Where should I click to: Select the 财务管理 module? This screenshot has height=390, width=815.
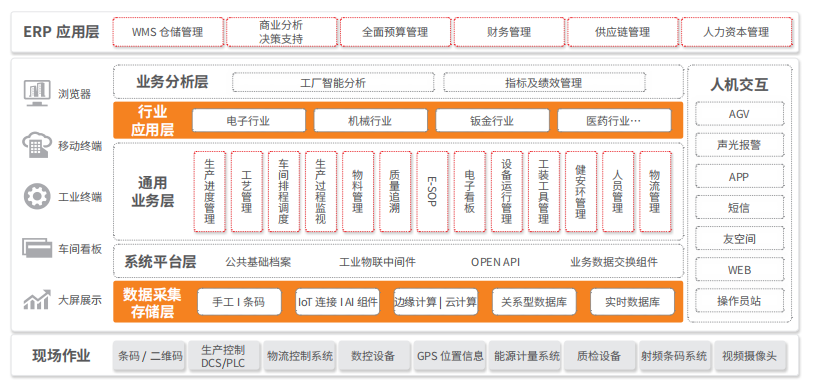[x=509, y=32]
